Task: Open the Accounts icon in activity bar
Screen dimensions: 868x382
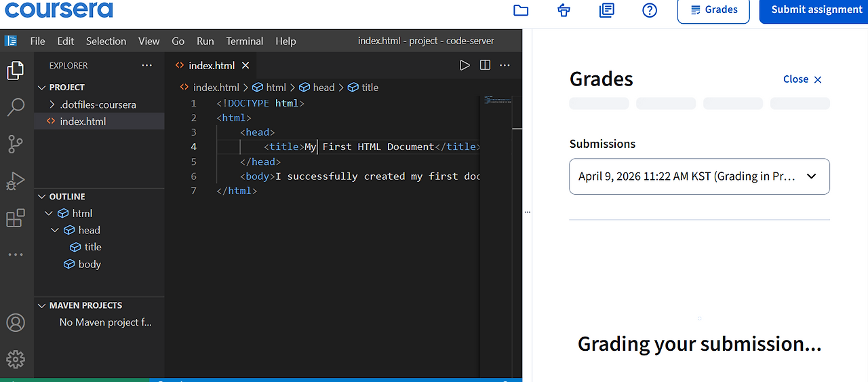Action: point(15,322)
